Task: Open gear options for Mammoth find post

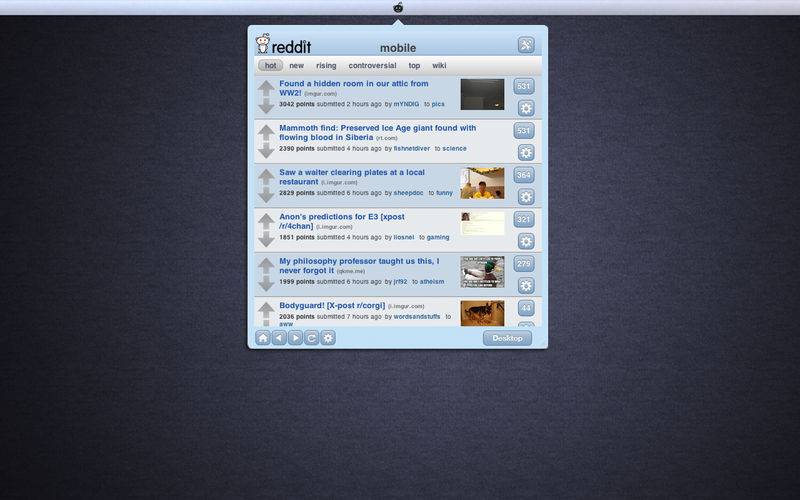Action: 526,153
